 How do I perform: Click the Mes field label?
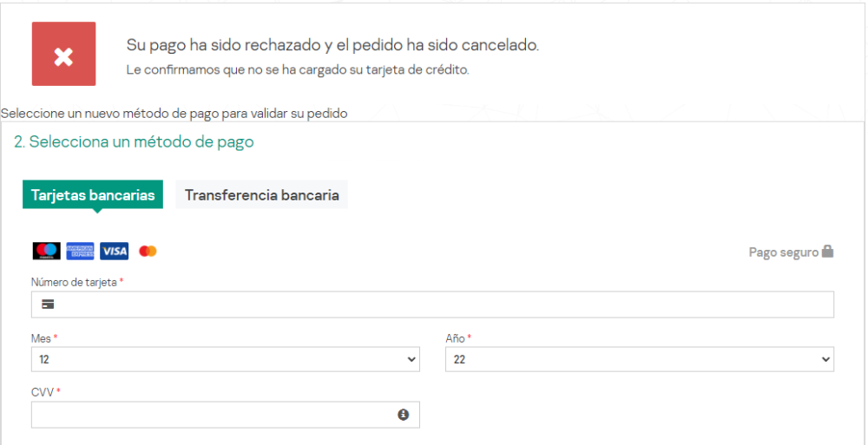tap(41, 338)
